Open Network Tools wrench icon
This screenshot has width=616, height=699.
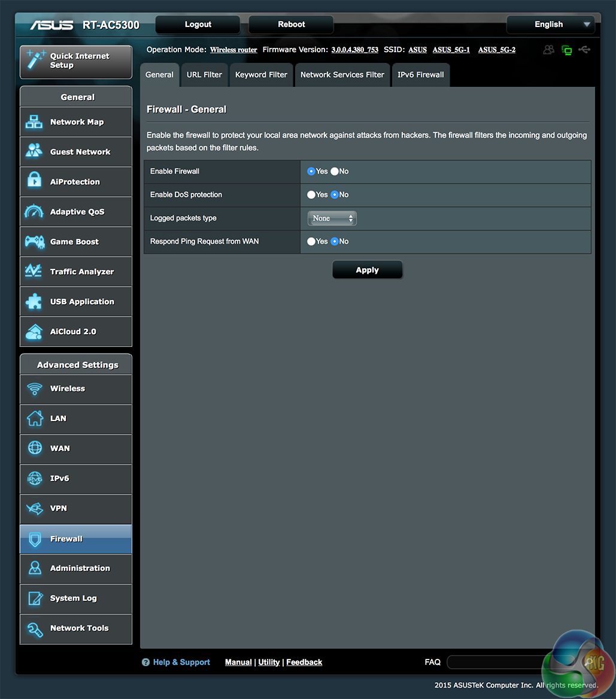point(35,629)
